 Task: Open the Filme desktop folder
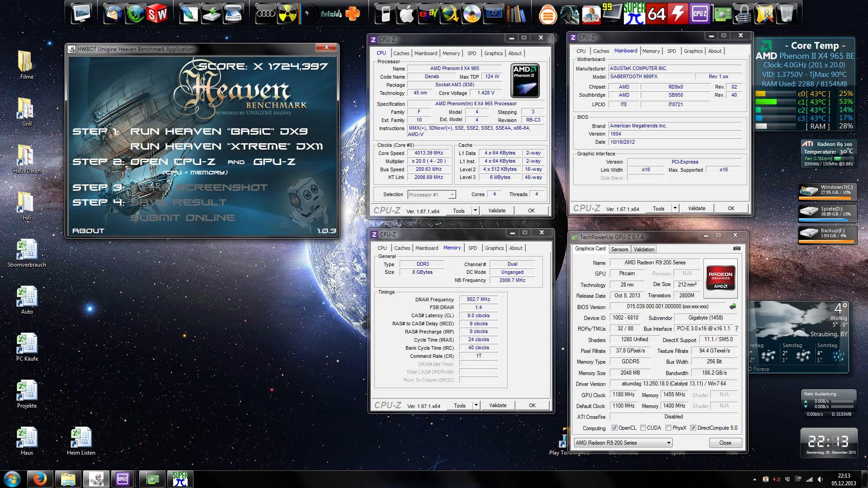(x=26, y=65)
